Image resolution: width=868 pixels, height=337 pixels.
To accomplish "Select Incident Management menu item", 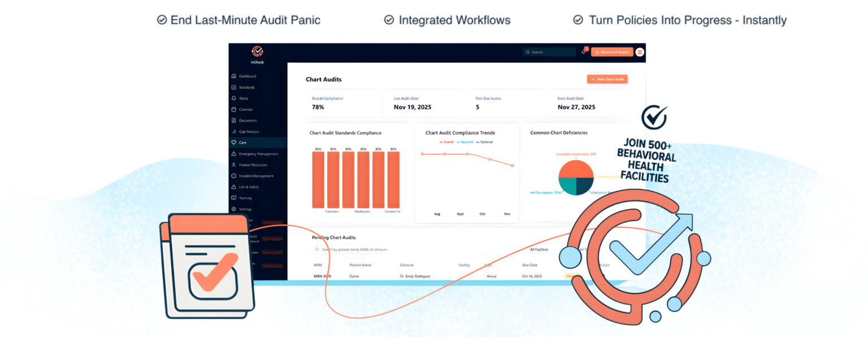I will (x=253, y=176).
